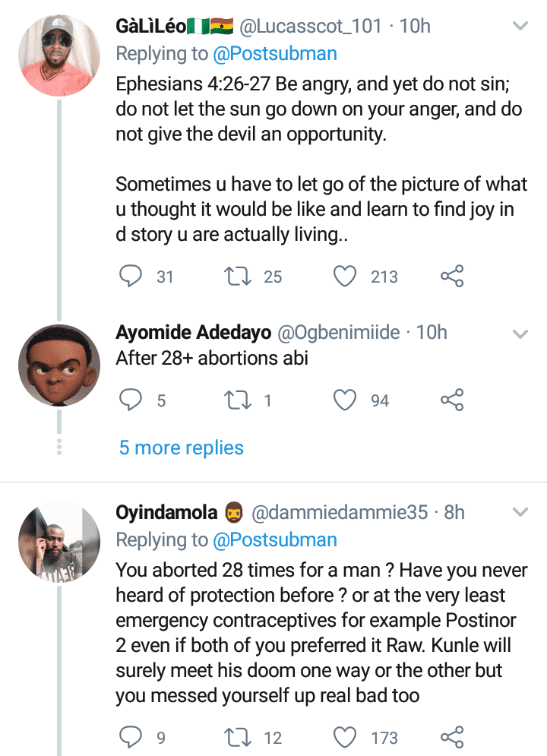Share Ayomide Adedayo's tweet
This screenshot has width=547, height=756.
click(452, 400)
